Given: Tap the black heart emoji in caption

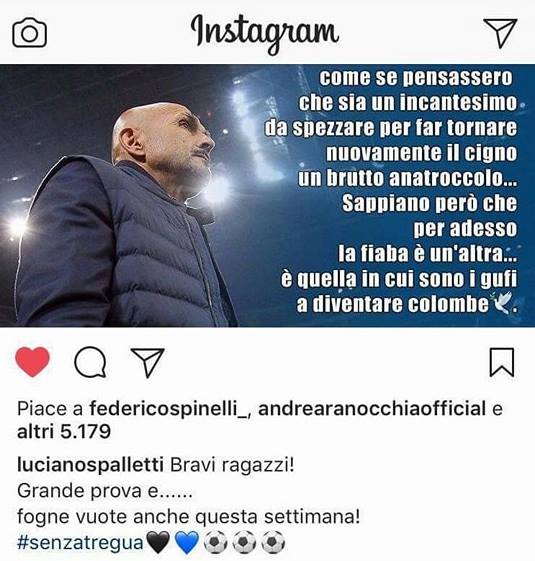Looking at the screenshot, I should pos(159,543).
